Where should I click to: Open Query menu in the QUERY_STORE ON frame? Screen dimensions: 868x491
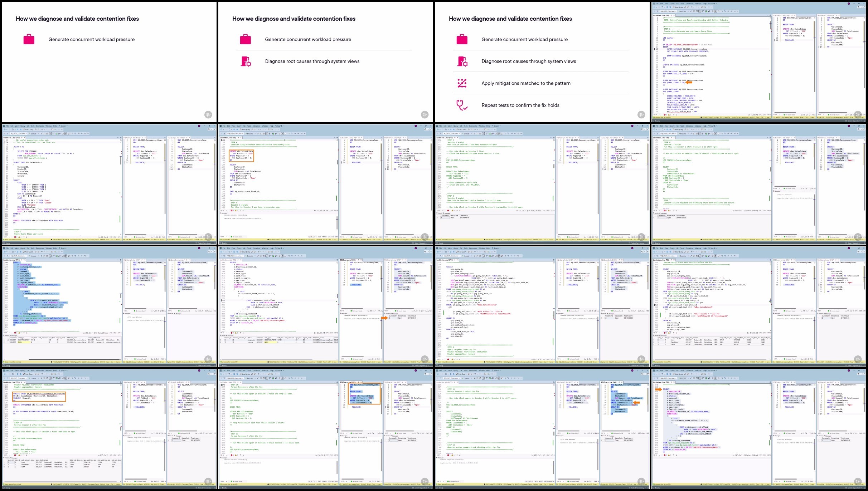click(672, 4)
